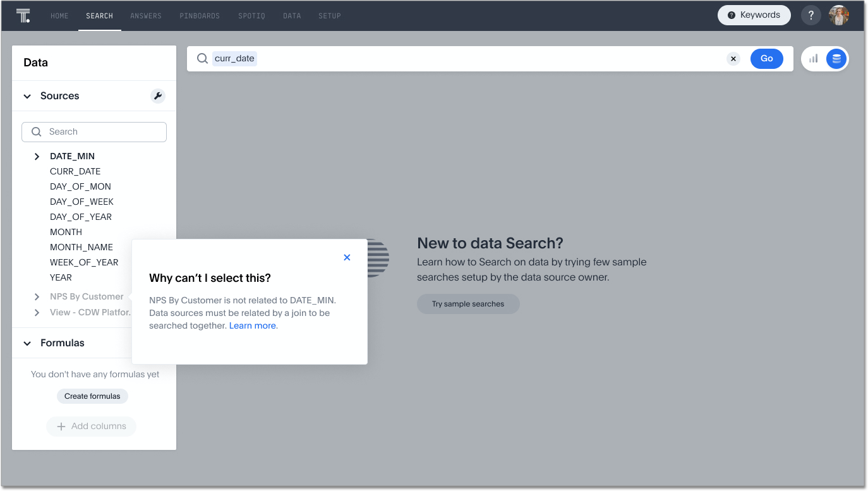Click the magnifier icon in the search bar
This screenshot has height=491, width=868.
click(202, 58)
